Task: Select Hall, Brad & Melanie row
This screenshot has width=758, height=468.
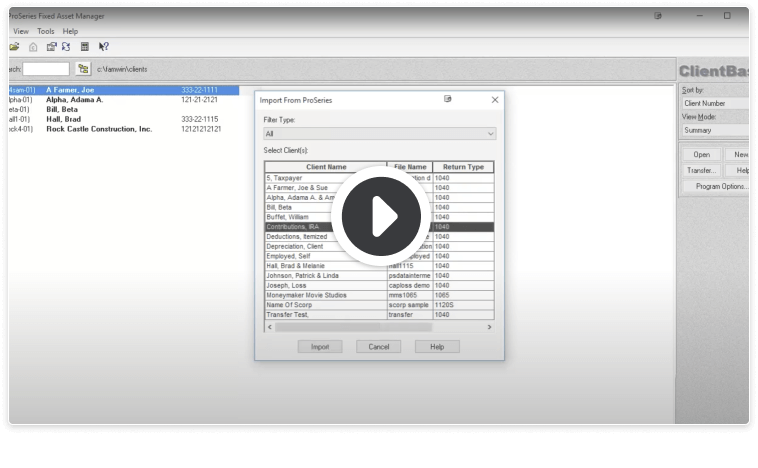Action: [x=379, y=266]
